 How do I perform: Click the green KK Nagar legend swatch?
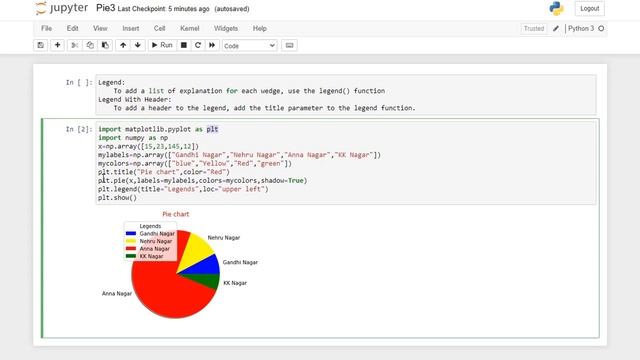point(131,256)
